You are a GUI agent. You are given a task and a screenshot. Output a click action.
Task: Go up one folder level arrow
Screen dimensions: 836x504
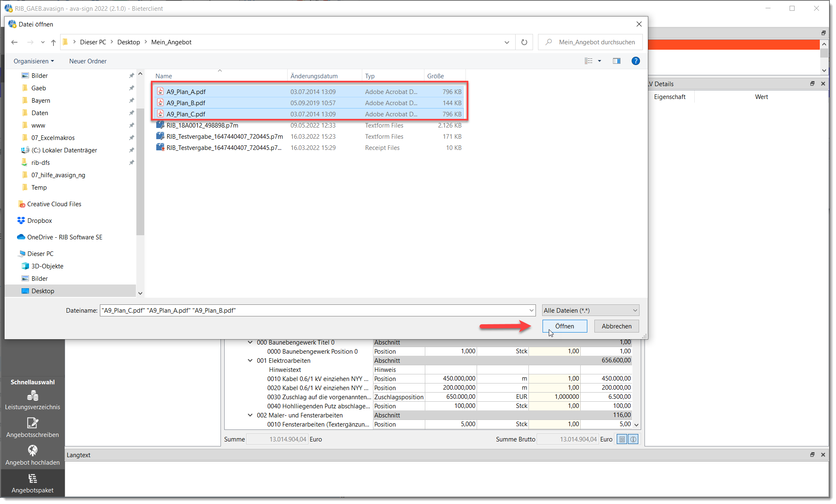coord(53,42)
